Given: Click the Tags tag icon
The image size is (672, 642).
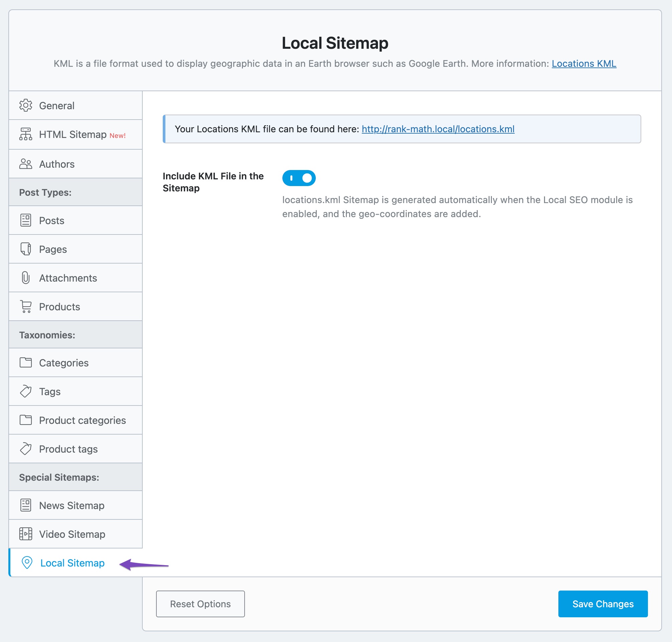Looking at the screenshot, I should (x=26, y=391).
